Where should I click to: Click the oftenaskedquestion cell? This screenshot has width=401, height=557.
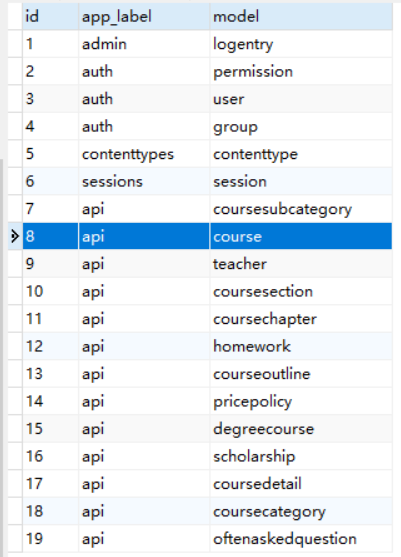[301, 539]
